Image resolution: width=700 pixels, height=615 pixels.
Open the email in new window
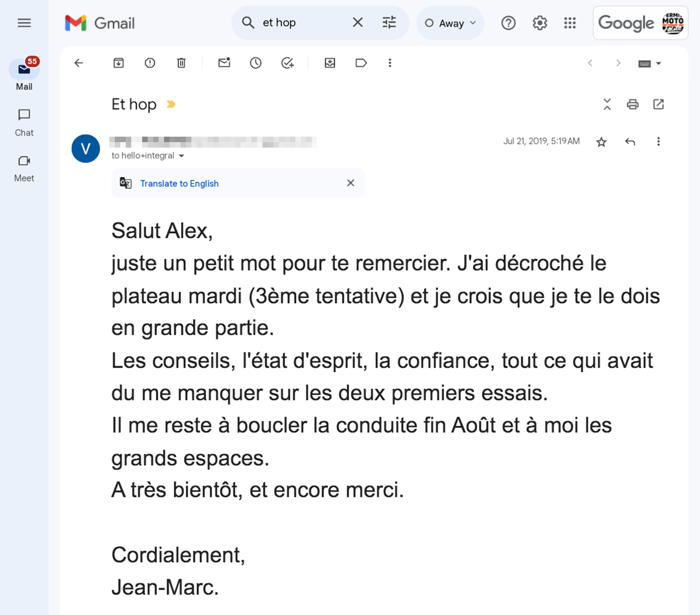pyautogui.click(x=658, y=104)
